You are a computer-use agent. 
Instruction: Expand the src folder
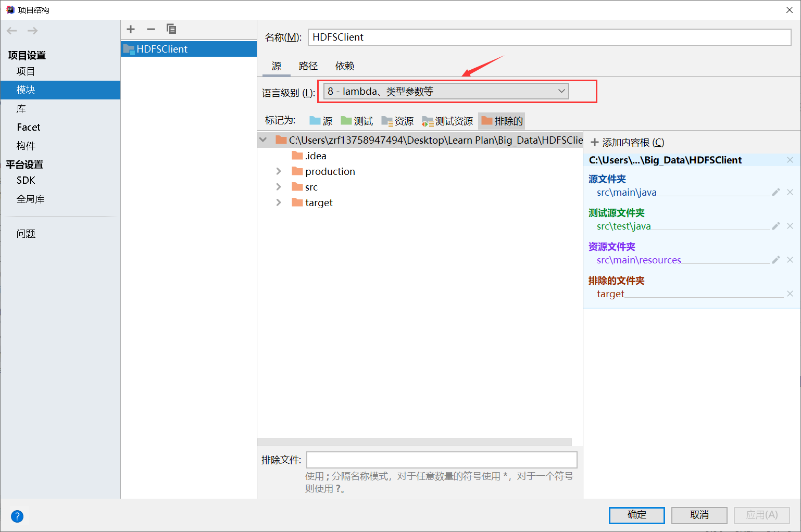279,187
